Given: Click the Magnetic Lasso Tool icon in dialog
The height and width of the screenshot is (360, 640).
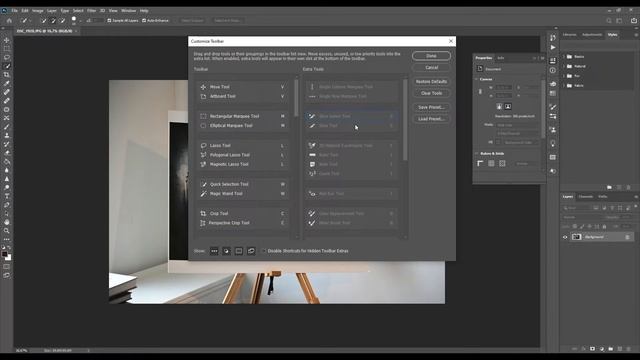Looking at the screenshot, I should coord(203,164).
